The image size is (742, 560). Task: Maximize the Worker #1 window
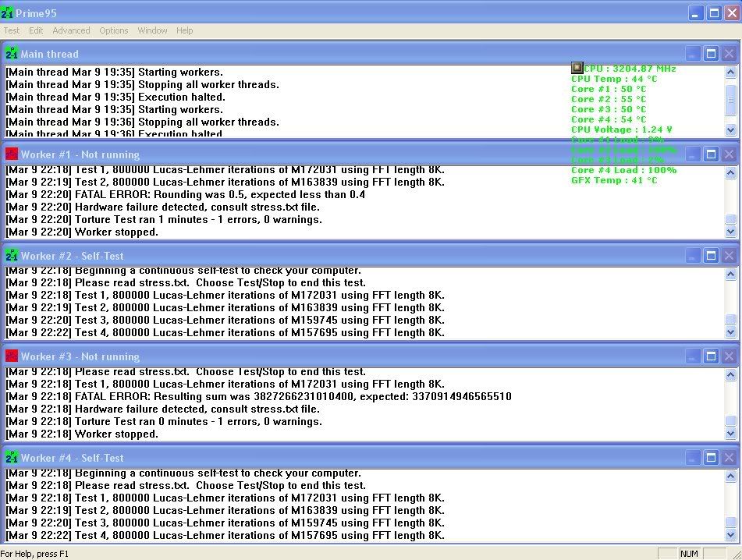711,154
